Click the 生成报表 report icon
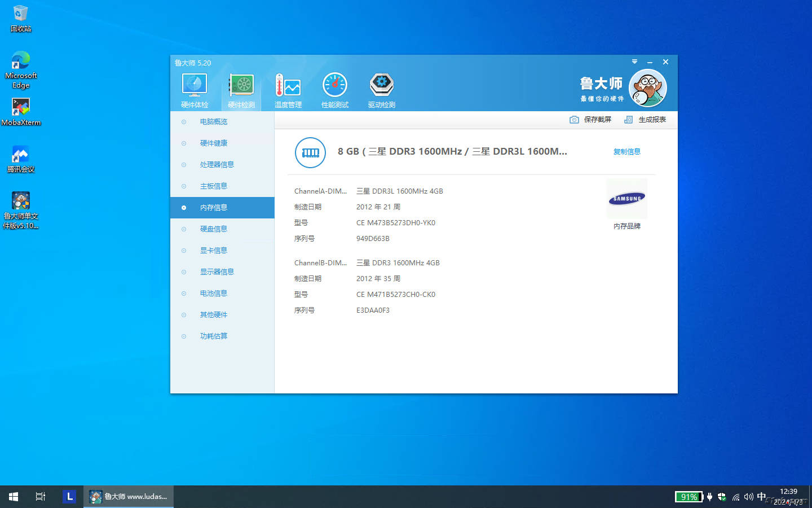 click(628, 120)
